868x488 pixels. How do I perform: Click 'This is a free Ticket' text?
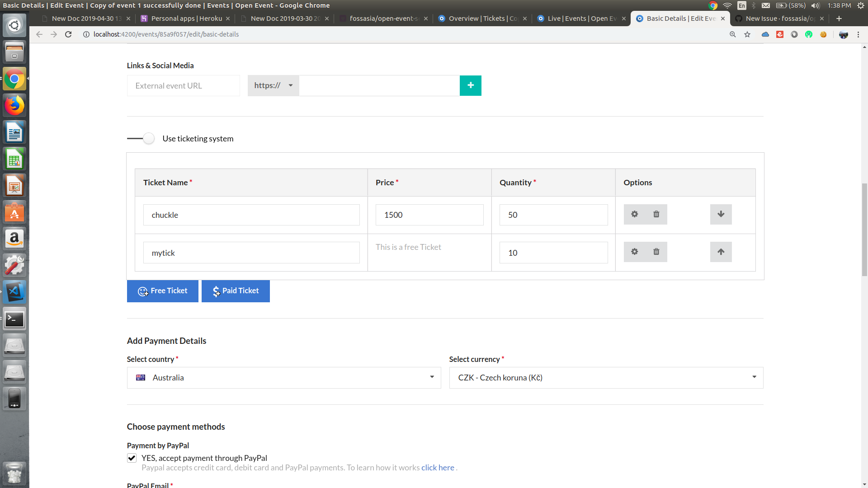click(408, 247)
